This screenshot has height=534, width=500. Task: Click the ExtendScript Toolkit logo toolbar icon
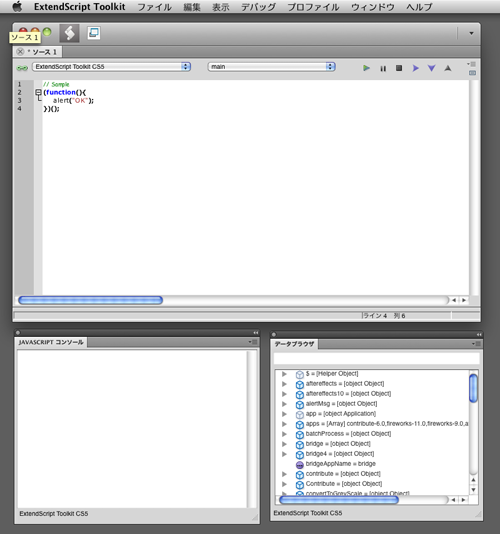pos(69,33)
